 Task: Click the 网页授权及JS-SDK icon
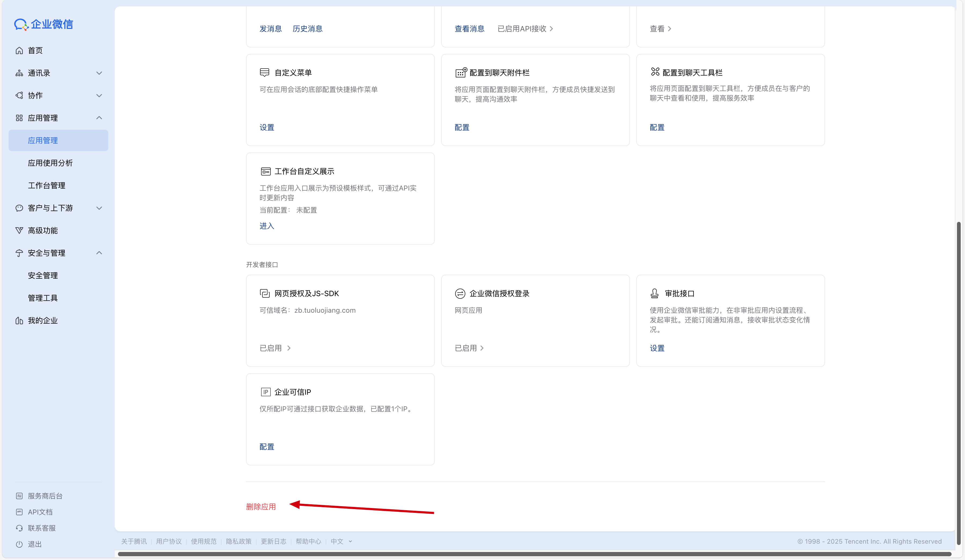tap(265, 293)
